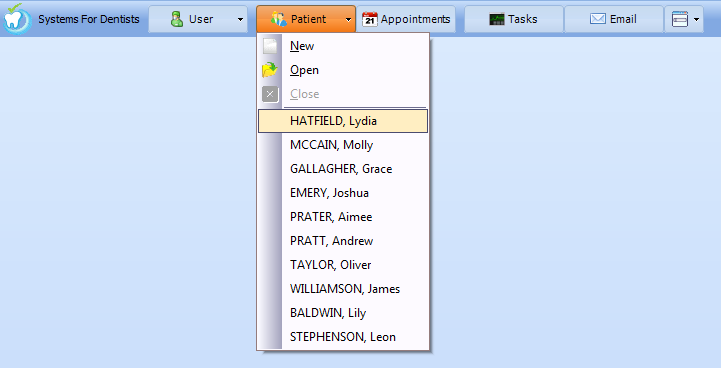
Task: Expand the User dropdown arrow
Action: tap(240, 19)
